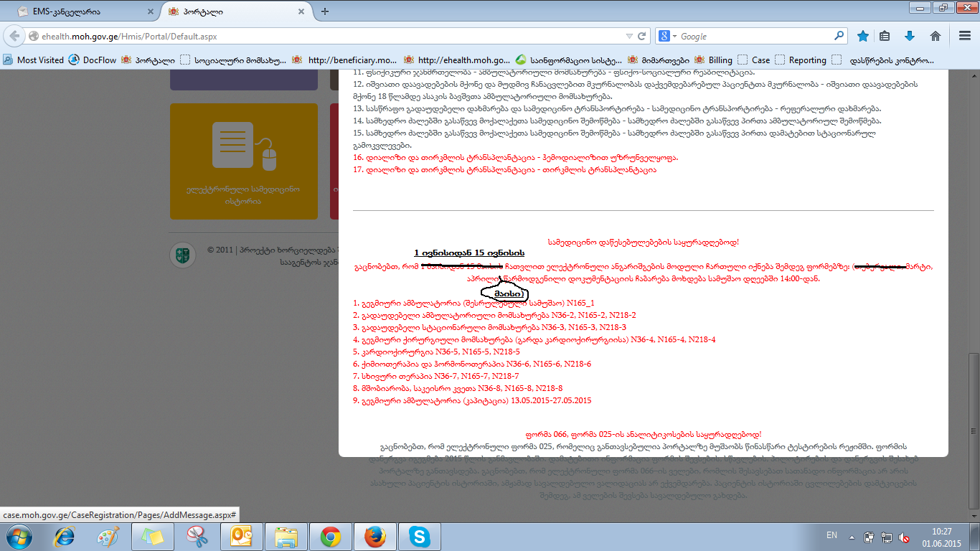Click the search magnifier icon in Google box
Screen dimensions: 980x551
pyautogui.click(x=839, y=36)
